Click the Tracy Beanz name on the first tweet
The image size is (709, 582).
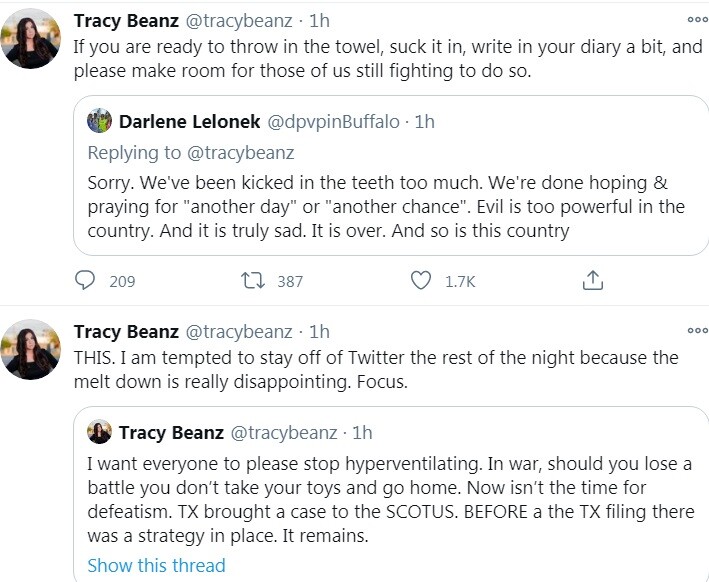pyautogui.click(x=126, y=21)
